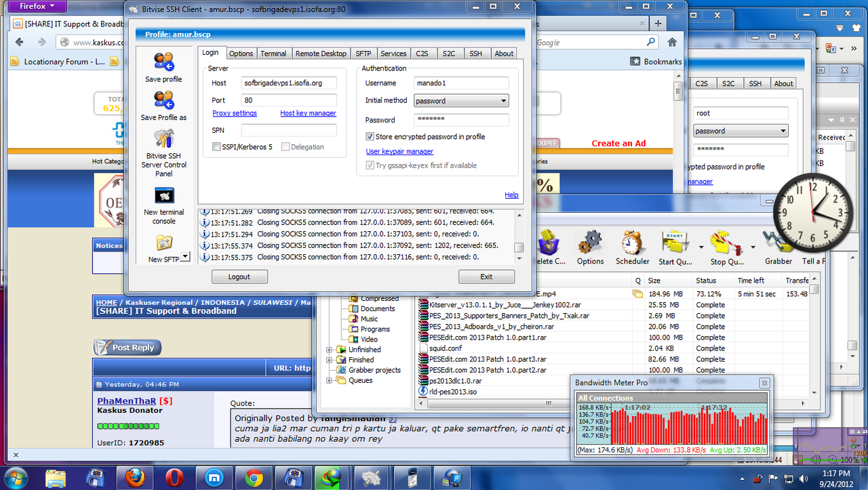Click the Save Profile as icon

163,100
